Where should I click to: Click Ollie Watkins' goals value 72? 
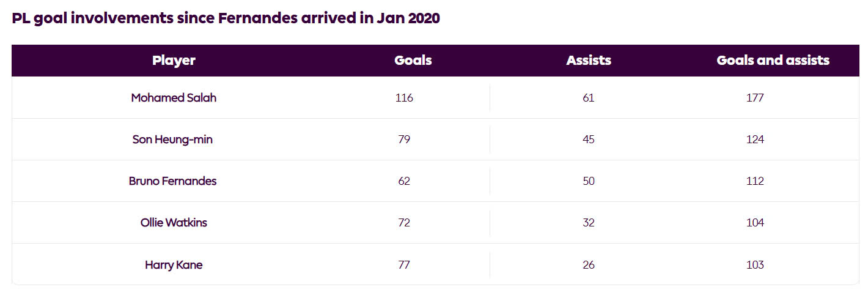404,223
